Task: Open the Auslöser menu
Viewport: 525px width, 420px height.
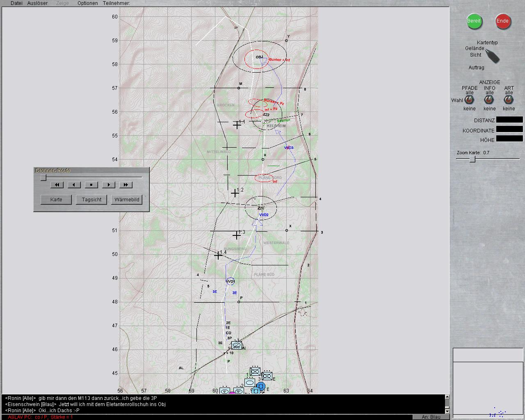Action: click(x=37, y=3)
